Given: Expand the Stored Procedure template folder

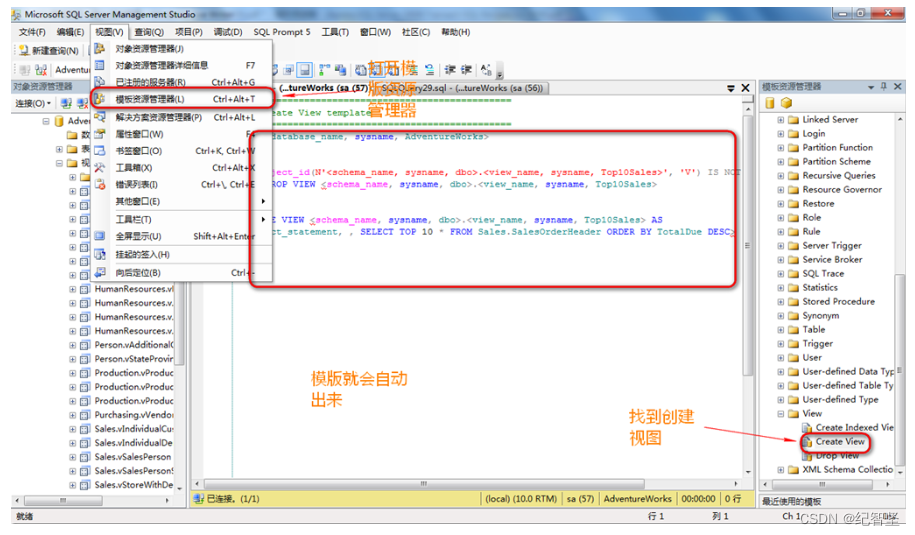Looking at the screenshot, I should (x=781, y=302).
